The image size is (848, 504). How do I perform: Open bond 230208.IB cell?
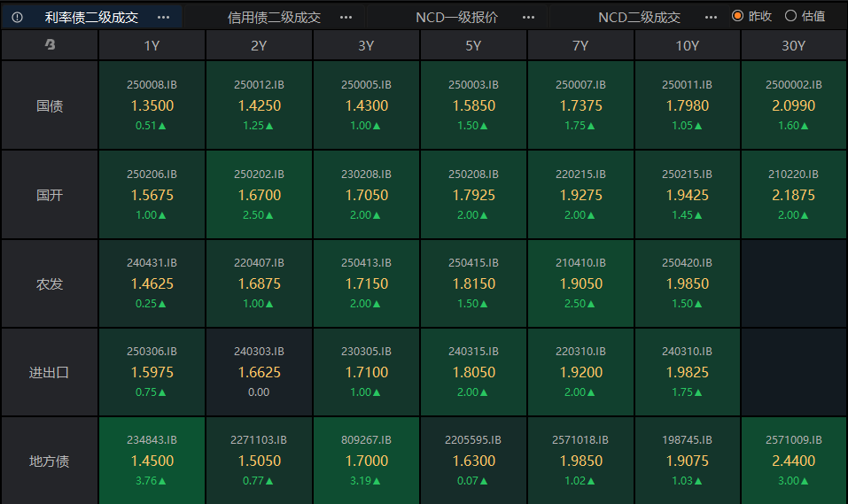click(366, 194)
